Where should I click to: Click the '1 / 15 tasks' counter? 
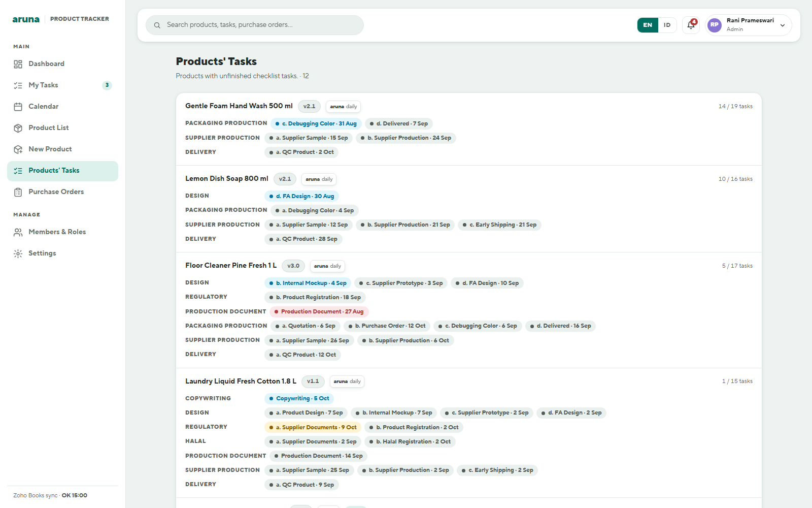coord(737,382)
